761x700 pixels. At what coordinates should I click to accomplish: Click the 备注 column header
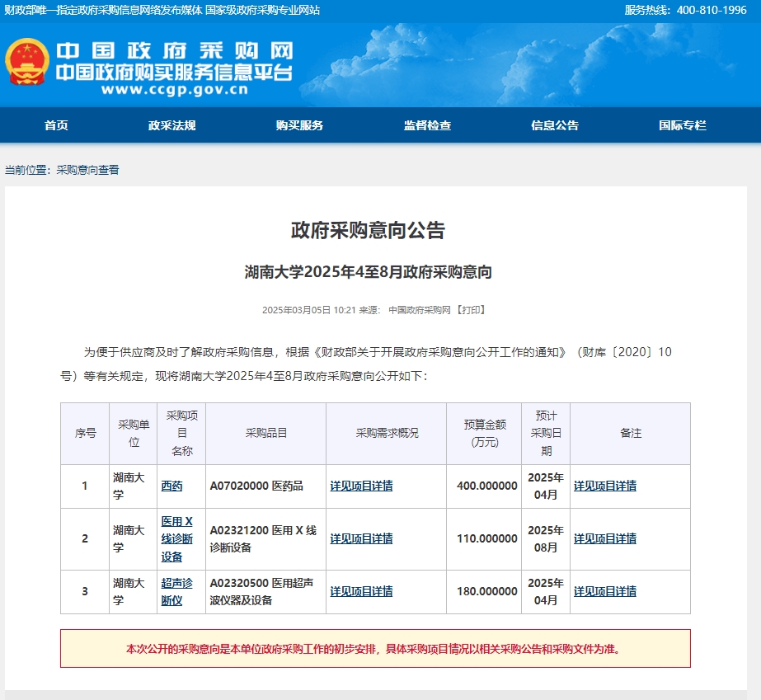[631, 433]
